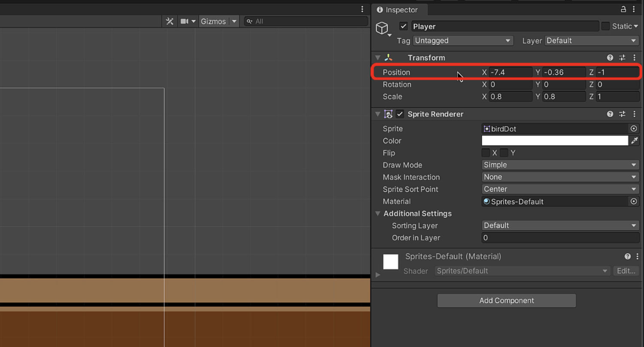Expand the Sprites-Default material section
This screenshot has height=347, width=644.
378,275
